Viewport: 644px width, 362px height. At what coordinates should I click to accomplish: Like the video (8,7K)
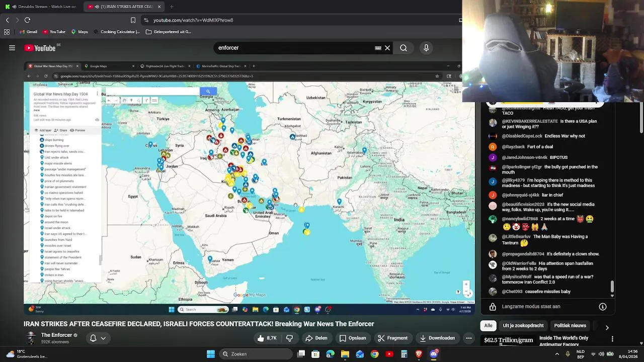pos(267,338)
